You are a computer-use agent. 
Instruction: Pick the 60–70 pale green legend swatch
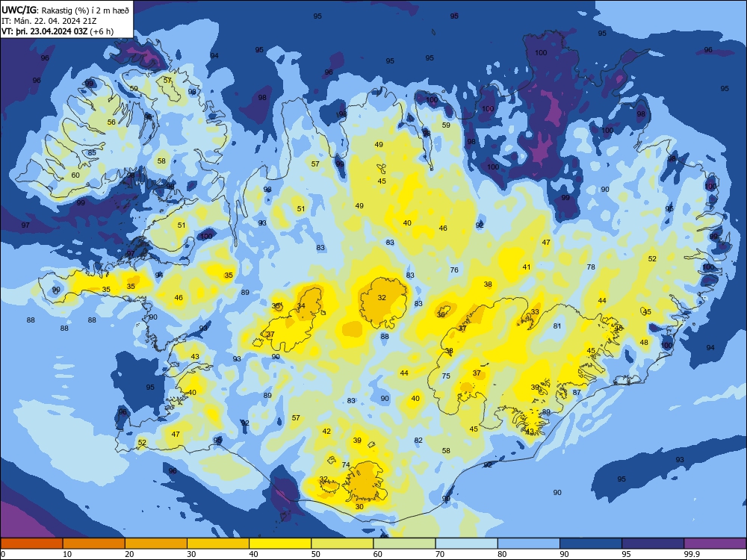[404, 544]
